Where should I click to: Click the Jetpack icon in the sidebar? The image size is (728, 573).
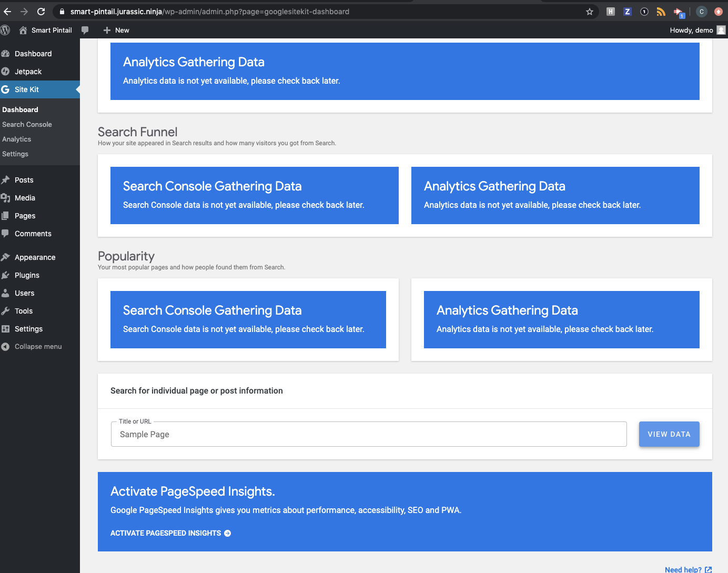[6, 72]
